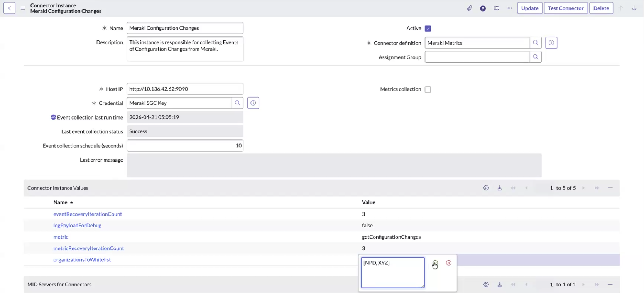Go to previous page of Connector Instance Values
The image size is (644, 293).
526,188
